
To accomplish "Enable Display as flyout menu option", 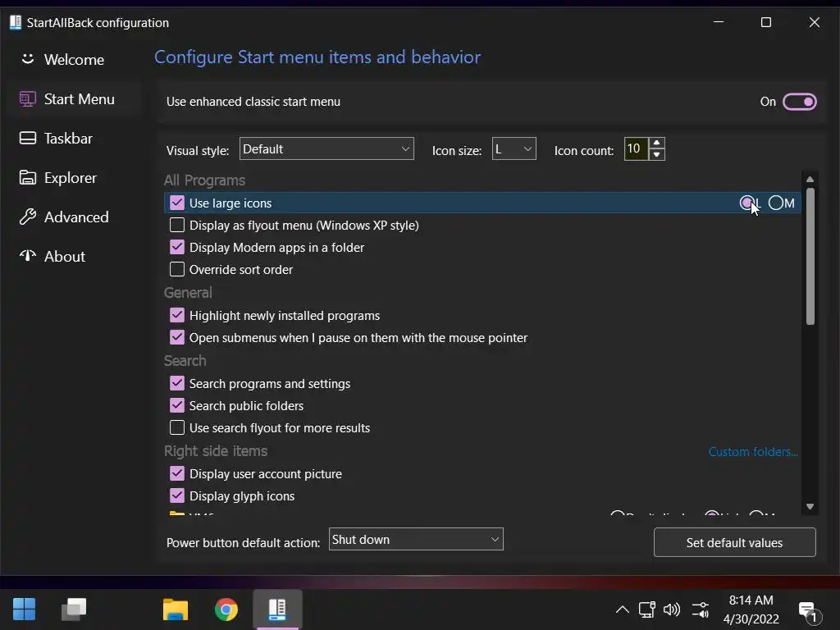I will (x=177, y=225).
